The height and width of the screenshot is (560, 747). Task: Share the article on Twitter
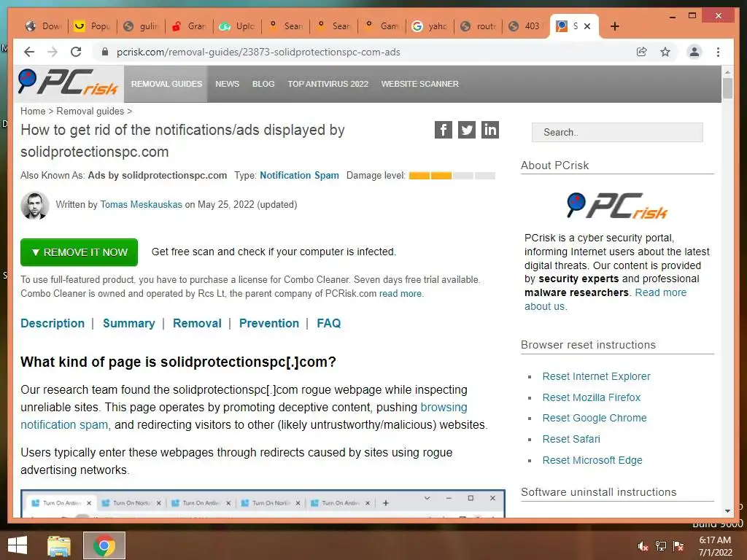coord(466,130)
